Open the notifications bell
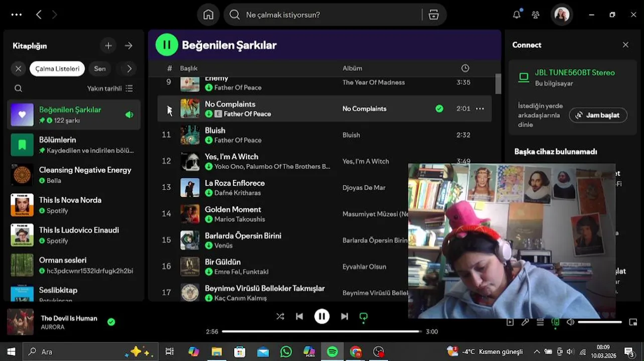This screenshot has width=644, height=361. click(517, 15)
